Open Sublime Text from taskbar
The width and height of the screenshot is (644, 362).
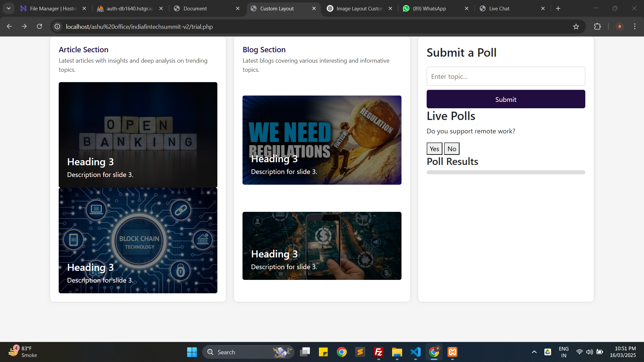360,352
